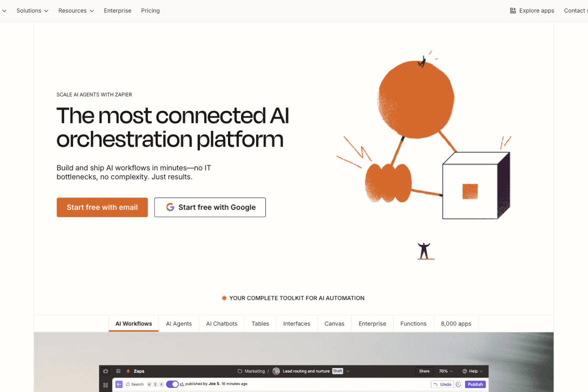Open the 70% zoom dropdown
The height and width of the screenshot is (392, 588).
pos(446,371)
